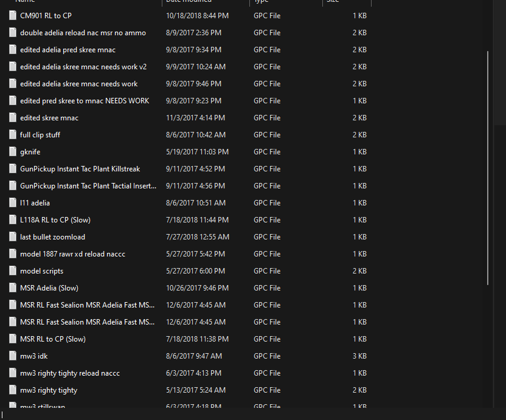Click name edited pred skree to mnac NEEDS WORK
The width and height of the screenshot is (506, 420).
click(x=85, y=101)
